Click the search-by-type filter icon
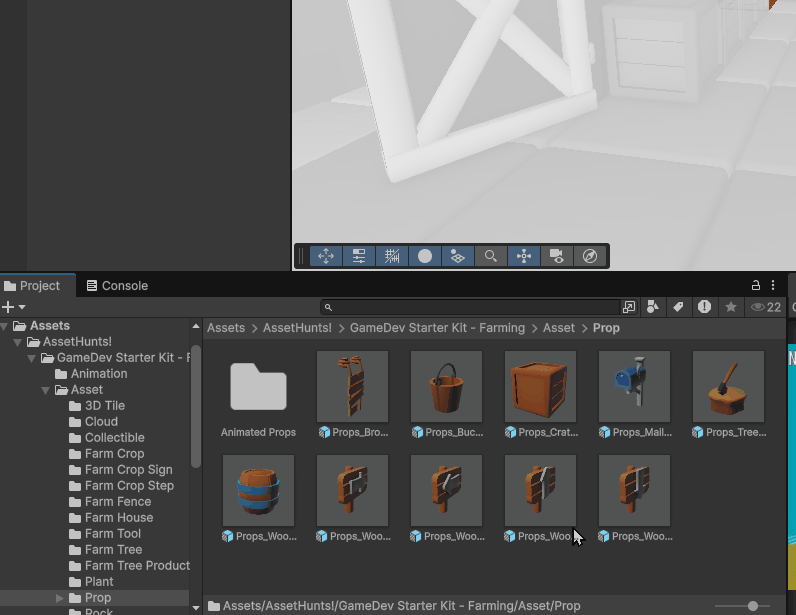This screenshot has height=615, width=796. tap(654, 307)
